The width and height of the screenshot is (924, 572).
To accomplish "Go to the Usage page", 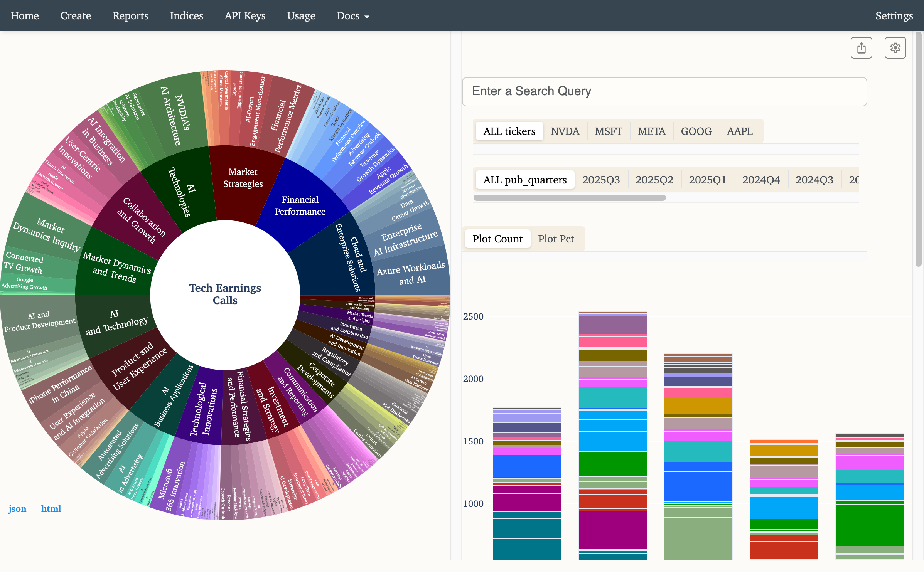I will (301, 16).
